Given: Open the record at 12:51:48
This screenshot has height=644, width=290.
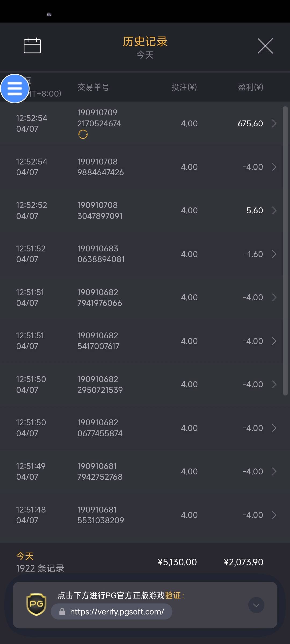Looking at the screenshot, I should 145,515.
